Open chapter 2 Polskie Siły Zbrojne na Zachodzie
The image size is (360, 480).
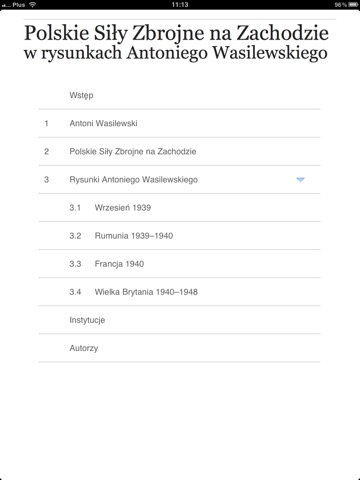pos(179,151)
